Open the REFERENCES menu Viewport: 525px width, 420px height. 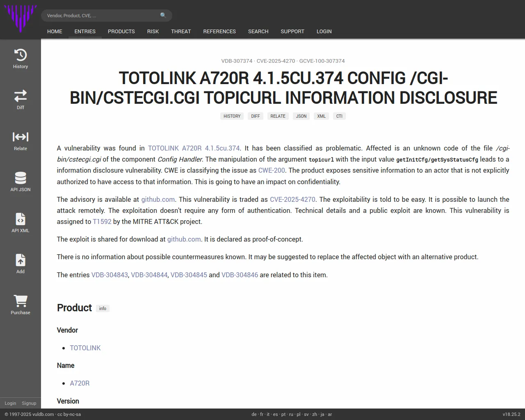(x=219, y=32)
